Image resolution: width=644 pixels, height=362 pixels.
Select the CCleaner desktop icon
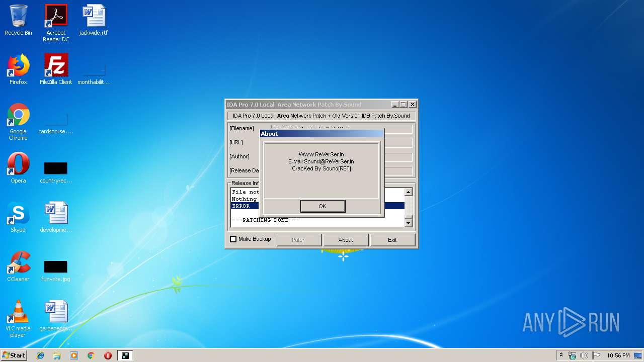point(18,266)
